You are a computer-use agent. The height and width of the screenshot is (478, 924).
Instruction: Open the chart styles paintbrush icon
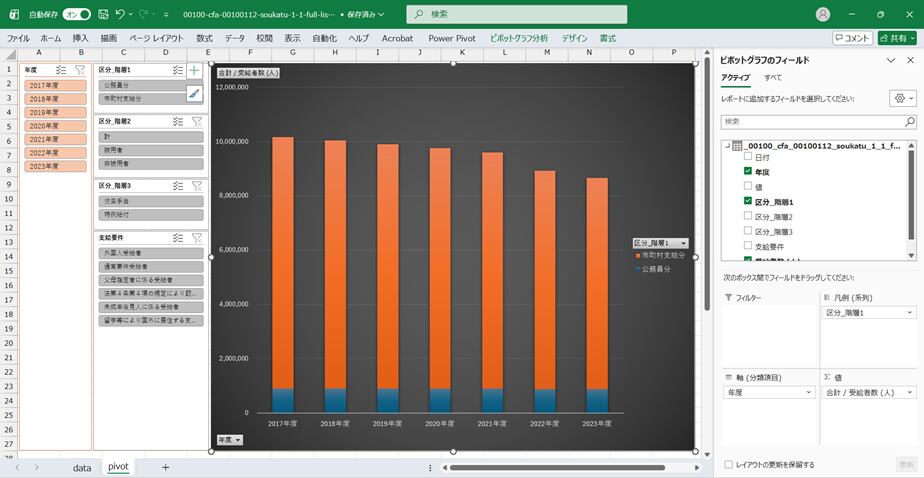[x=194, y=93]
